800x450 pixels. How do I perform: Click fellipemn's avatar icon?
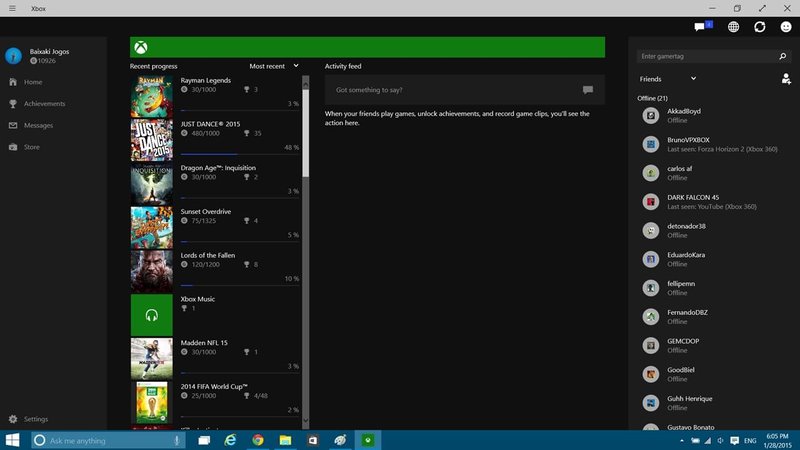tap(651, 288)
